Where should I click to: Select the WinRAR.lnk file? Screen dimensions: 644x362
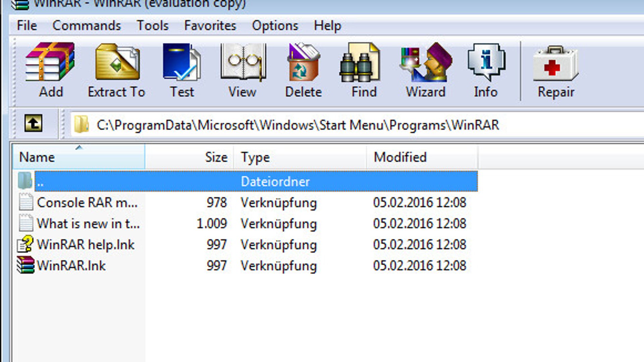71,265
